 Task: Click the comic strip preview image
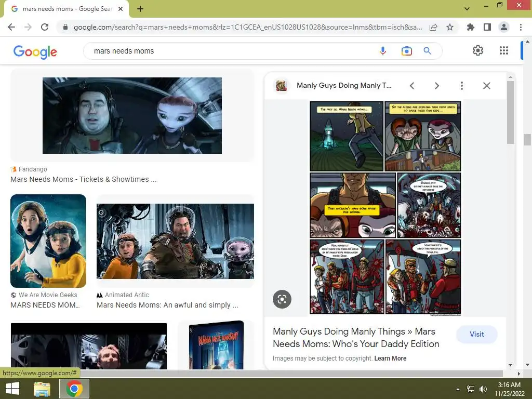[385, 208]
